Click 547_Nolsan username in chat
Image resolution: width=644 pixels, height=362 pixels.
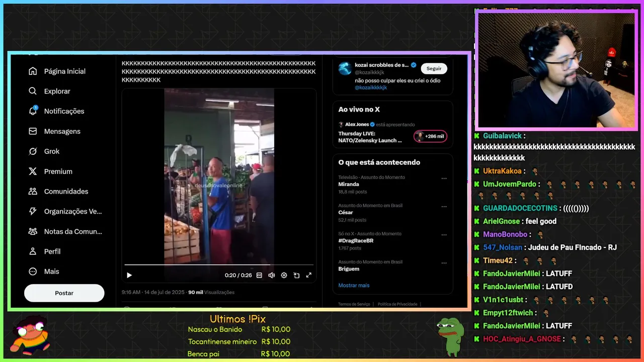[x=503, y=247]
